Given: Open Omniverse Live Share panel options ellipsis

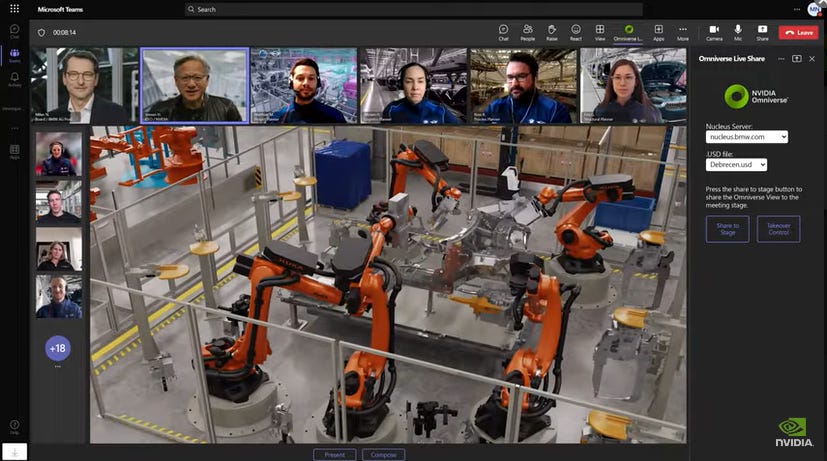Looking at the screenshot, I should [781, 59].
